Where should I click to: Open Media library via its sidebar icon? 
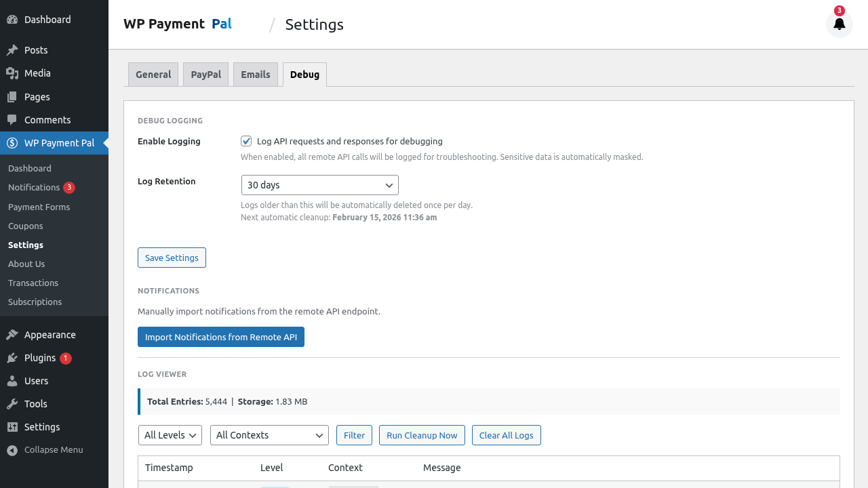pyautogui.click(x=11, y=73)
